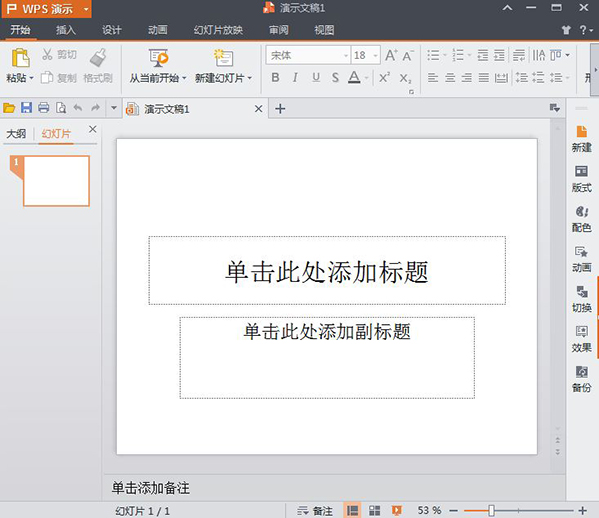Toggle center text alignment
The width and height of the screenshot is (599, 518).
pos(450,78)
